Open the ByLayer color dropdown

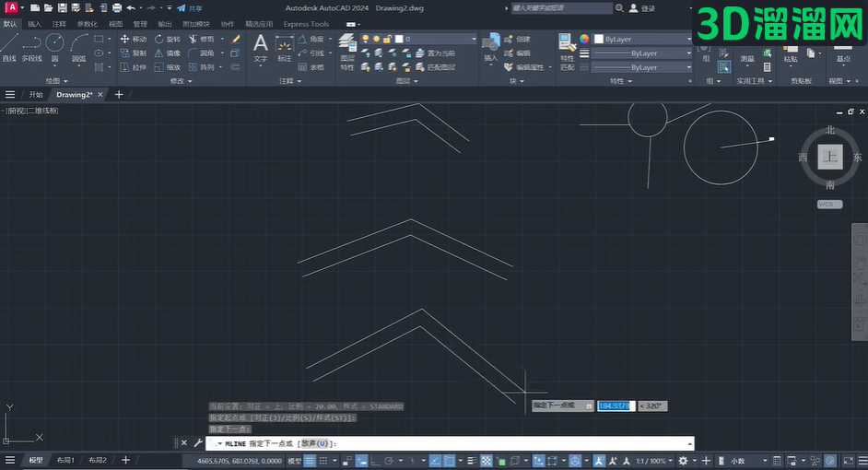pos(642,39)
